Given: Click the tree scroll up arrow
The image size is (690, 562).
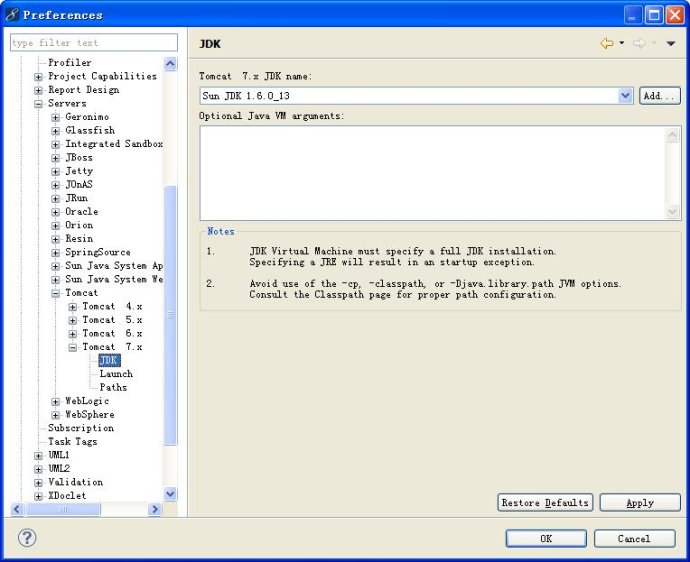Looking at the screenshot, I should [x=170, y=64].
